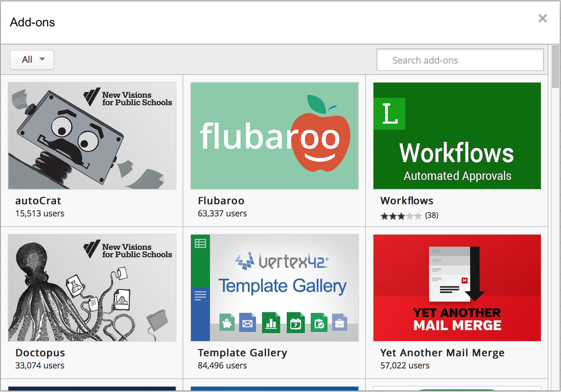This screenshot has width=561, height=392.
Task: Open the All category filter dropdown
Action: [32, 60]
